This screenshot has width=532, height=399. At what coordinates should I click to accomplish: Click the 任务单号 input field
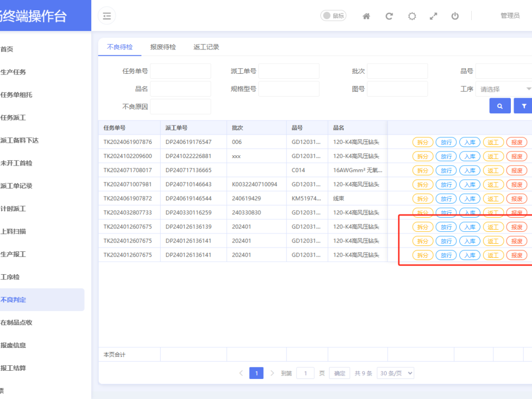[x=180, y=71]
